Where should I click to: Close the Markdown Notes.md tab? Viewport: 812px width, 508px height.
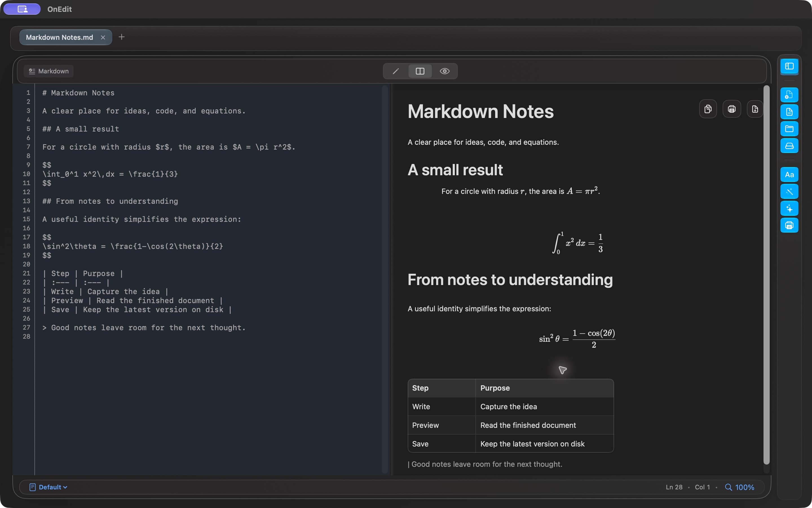(103, 37)
